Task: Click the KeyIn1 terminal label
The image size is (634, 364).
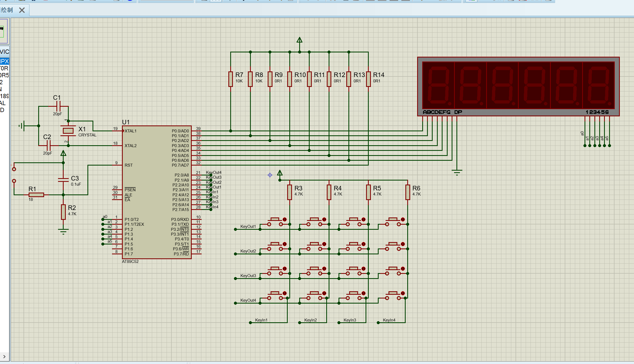Action: [261, 320]
